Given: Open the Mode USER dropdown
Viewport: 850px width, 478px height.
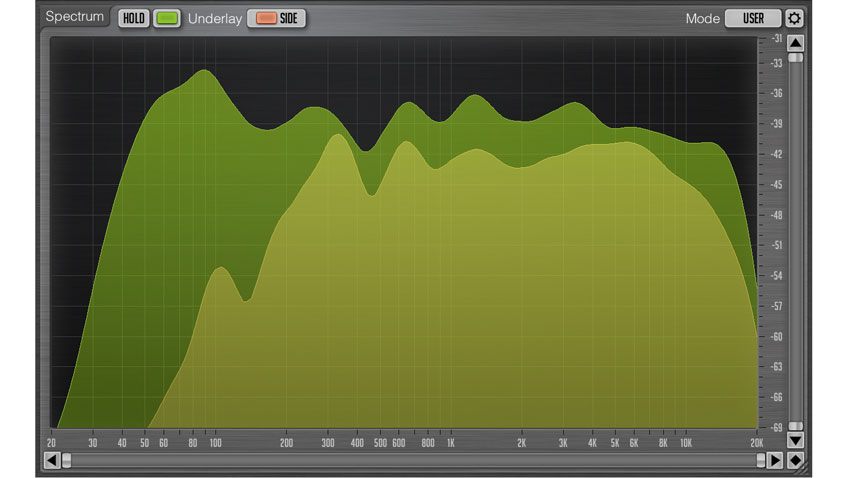Looking at the screenshot, I should 753,18.
